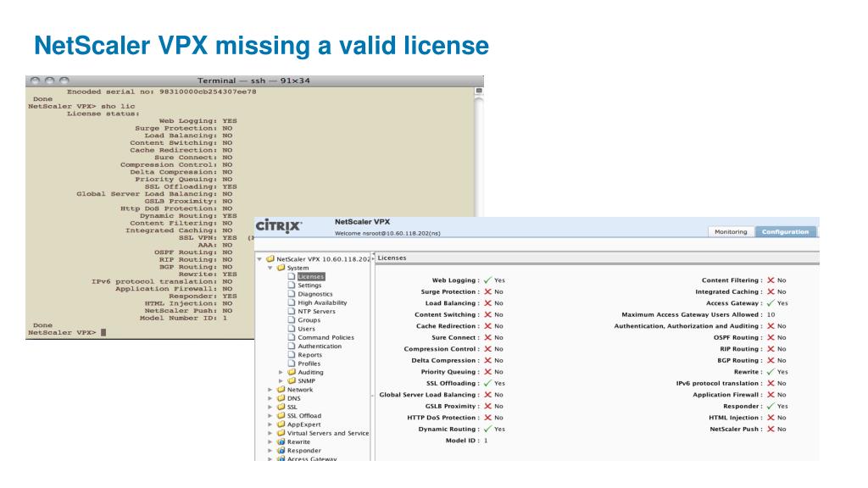Click the Responder node icon
The height and width of the screenshot is (488, 868).
pyautogui.click(x=281, y=451)
